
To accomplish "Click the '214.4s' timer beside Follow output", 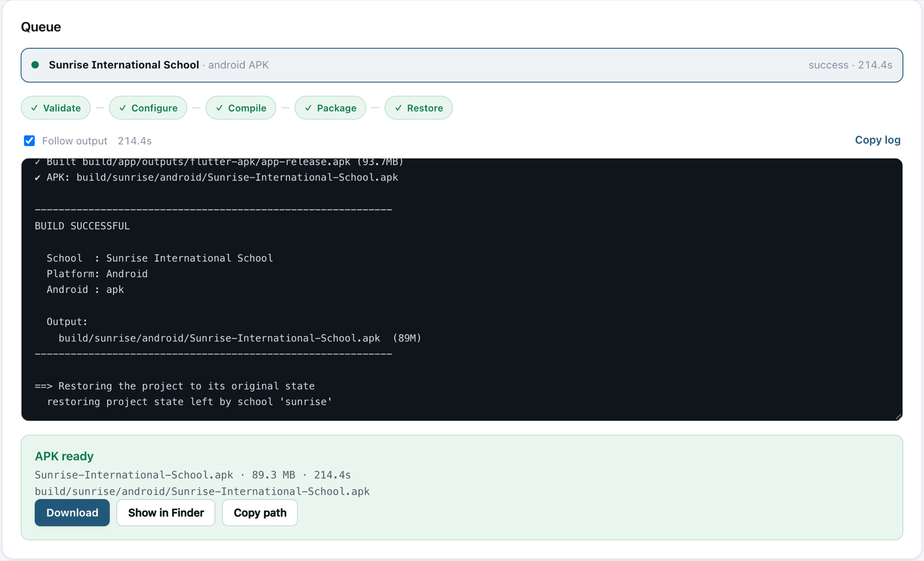I will click(134, 141).
